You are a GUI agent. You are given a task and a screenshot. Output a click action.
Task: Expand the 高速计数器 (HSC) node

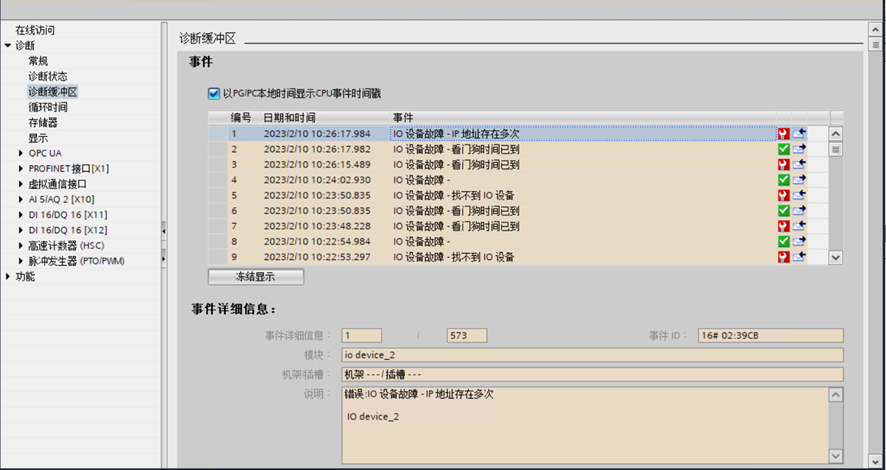[21, 246]
